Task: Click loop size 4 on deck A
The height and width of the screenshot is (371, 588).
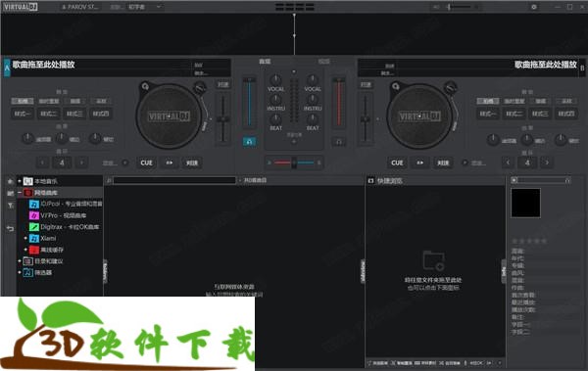Action: tap(62, 162)
